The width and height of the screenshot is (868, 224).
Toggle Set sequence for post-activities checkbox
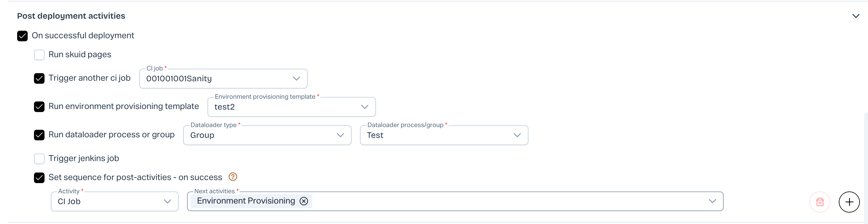click(39, 177)
